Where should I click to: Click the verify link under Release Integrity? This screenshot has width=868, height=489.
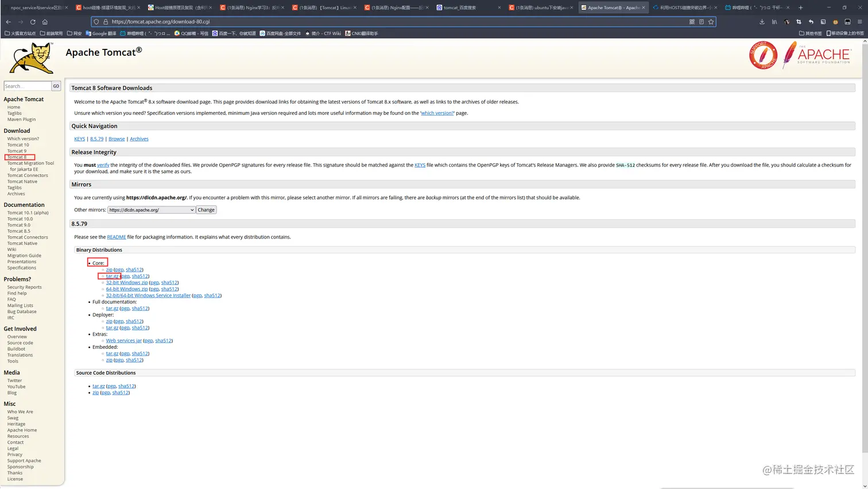(103, 165)
